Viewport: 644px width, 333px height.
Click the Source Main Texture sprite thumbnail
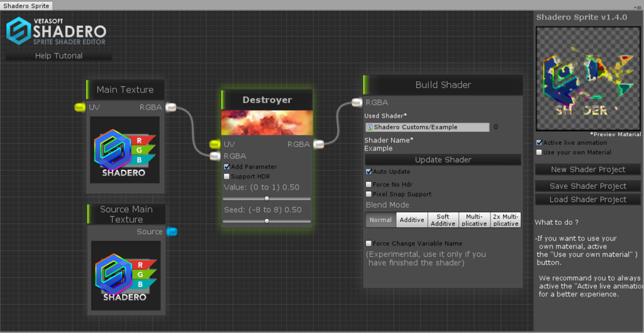click(126, 276)
